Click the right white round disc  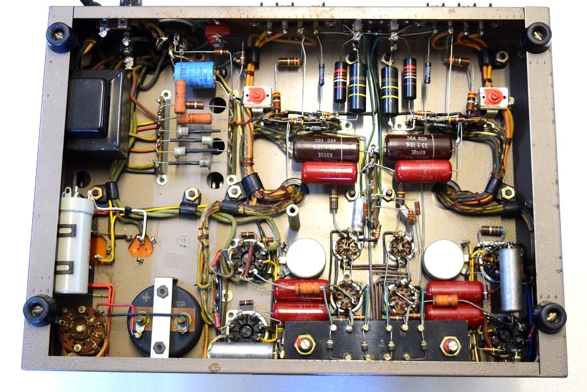[443, 259]
